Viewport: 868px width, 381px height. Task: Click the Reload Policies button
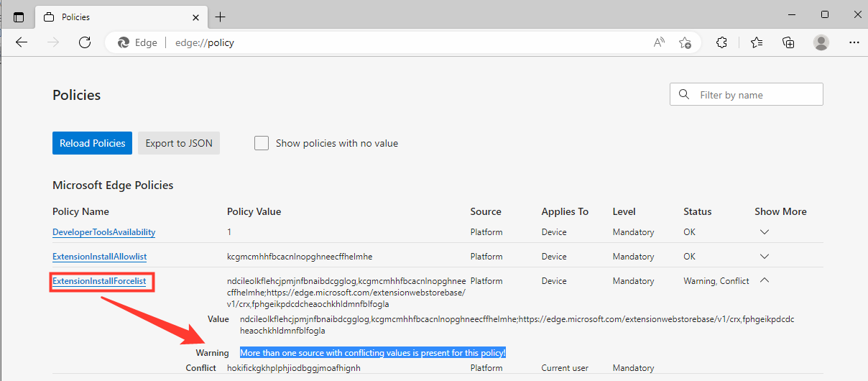[x=93, y=143]
